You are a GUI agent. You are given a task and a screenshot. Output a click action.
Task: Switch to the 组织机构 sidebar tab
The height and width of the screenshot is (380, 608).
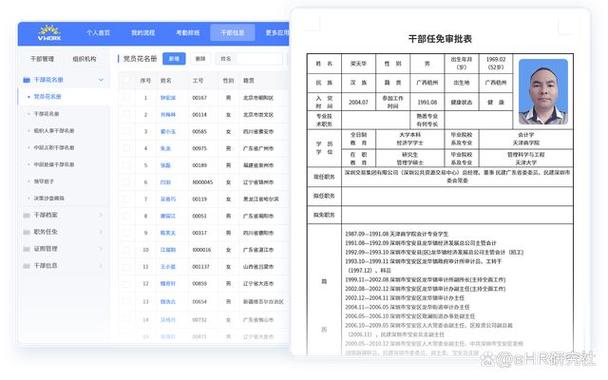84,59
